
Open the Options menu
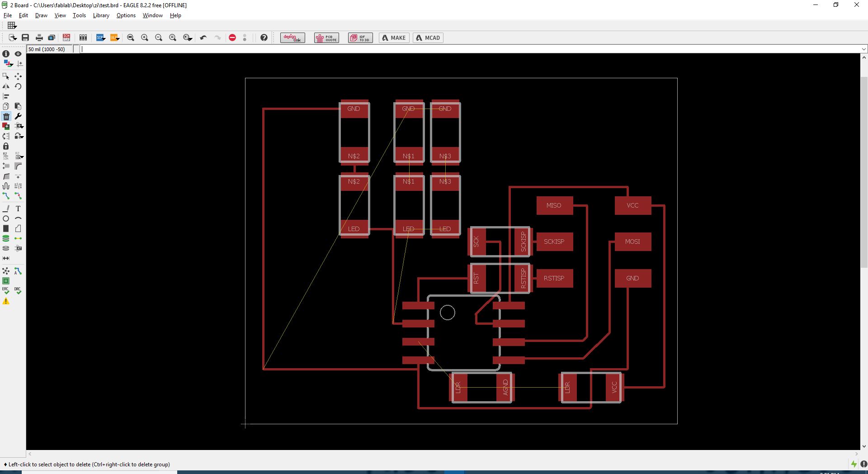pyautogui.click(x=126, y=15)
